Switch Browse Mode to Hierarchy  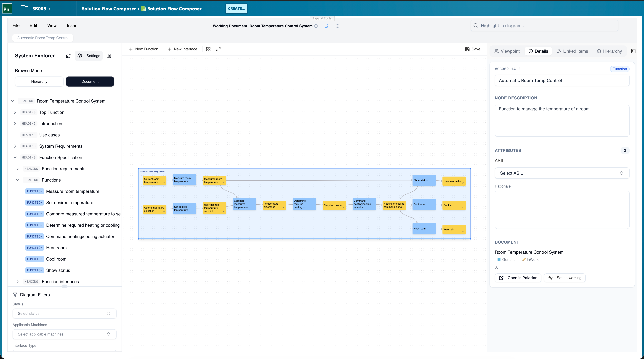pyautogui.click(x=39, y=82)
